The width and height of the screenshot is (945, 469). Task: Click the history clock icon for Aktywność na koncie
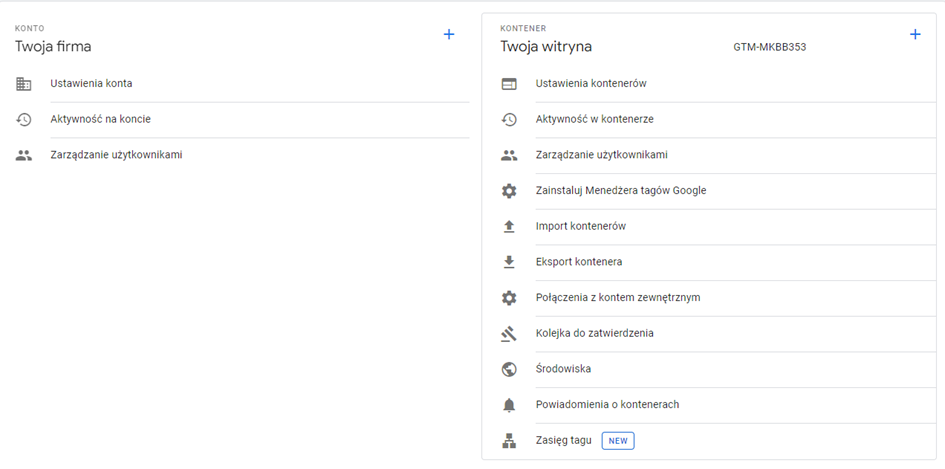pyautogui.click(x=24, y=120)
